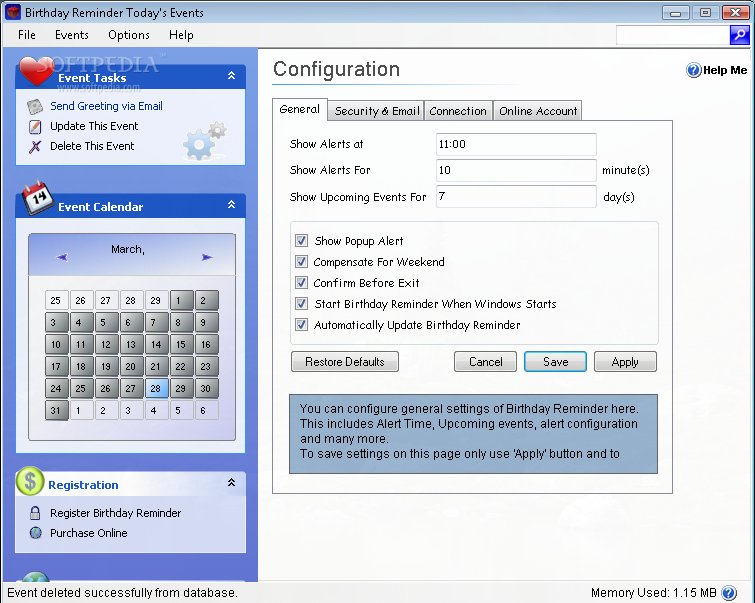The image size is (755, 603).
Task: Open the Options menu
Action: tap(129, 35)
